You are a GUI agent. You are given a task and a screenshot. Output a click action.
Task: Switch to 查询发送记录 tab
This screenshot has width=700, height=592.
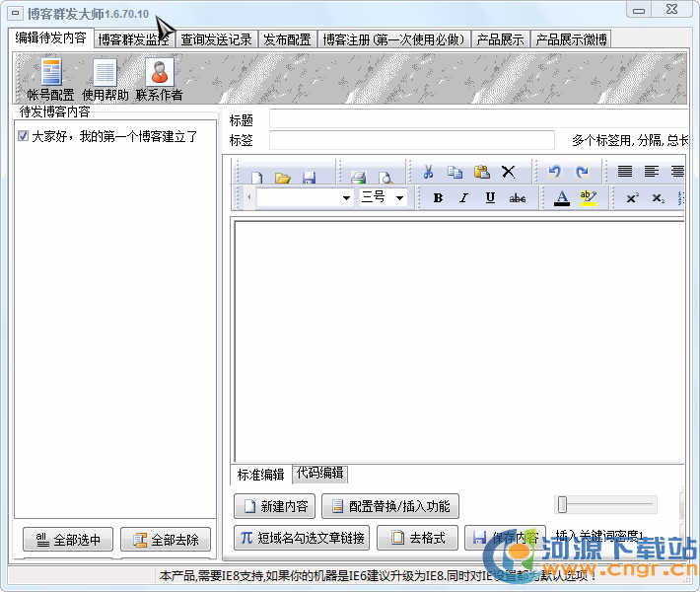pyautogui.click(x=216, y=39)
